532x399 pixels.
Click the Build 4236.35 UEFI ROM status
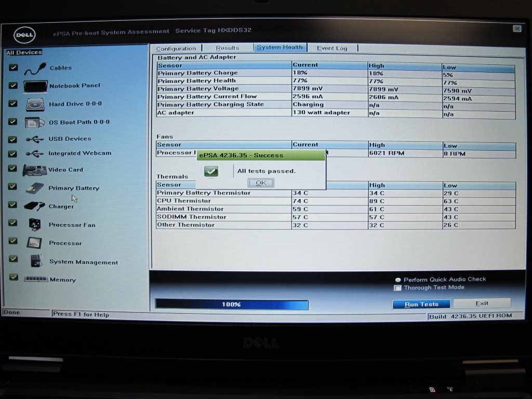click(470, 316)
